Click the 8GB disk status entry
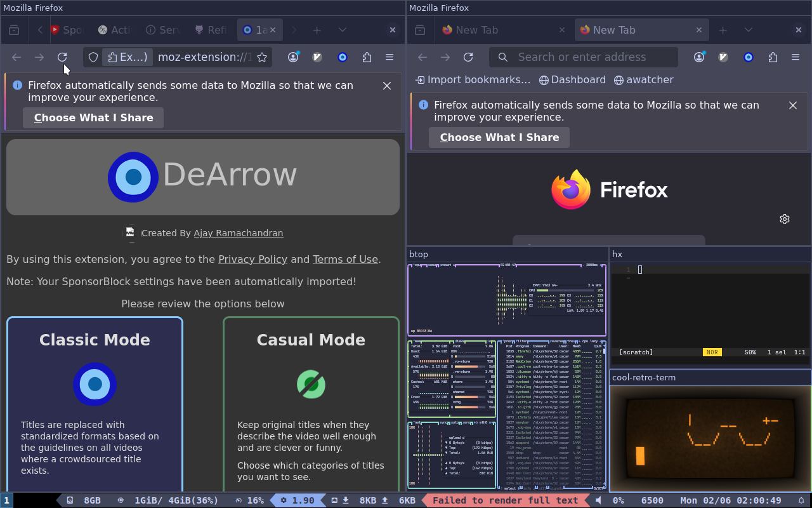 pyautogui.click(x=84, y=500)
